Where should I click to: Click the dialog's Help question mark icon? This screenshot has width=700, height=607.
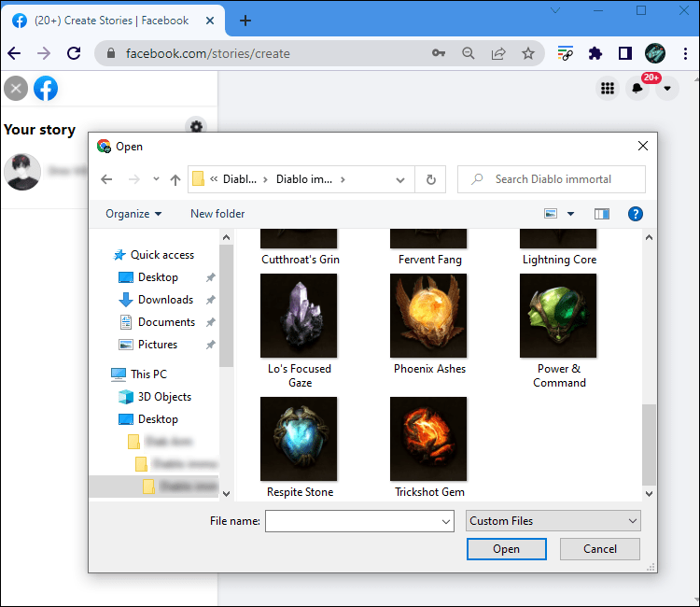(x=636, y=214)
